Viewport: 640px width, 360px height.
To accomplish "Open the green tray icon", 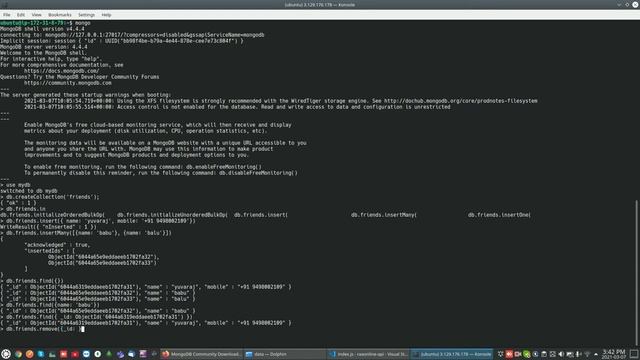I will click(527, 354).
